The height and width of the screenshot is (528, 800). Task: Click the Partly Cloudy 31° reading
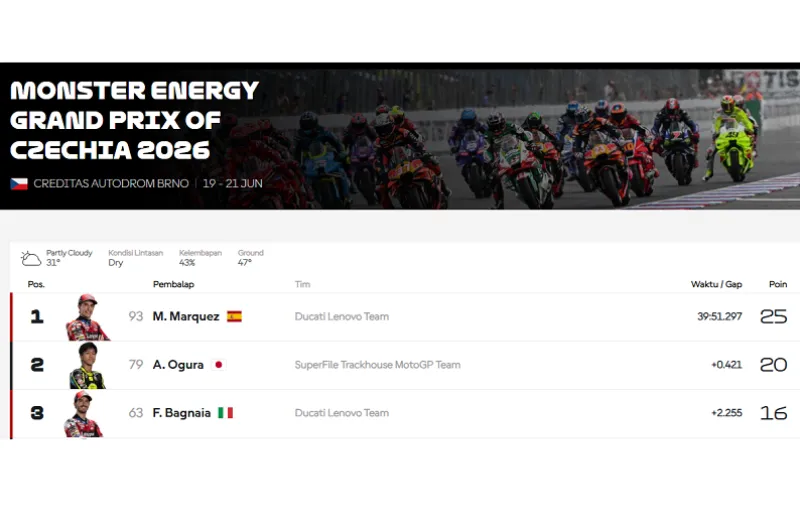(x=69, y=258)
